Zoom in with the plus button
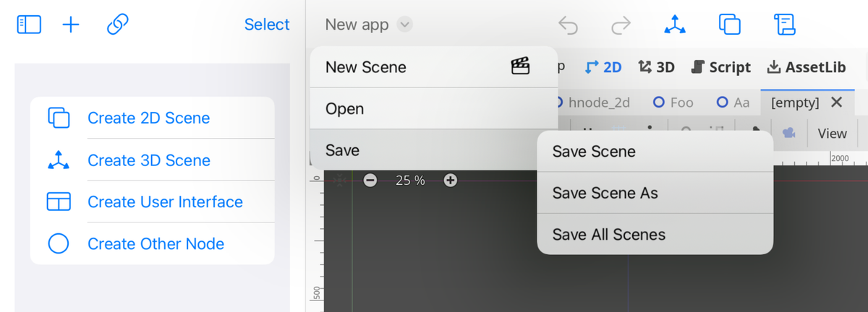Image resolution: width=868 pixels, height=312 pixels. coord(450,181)
